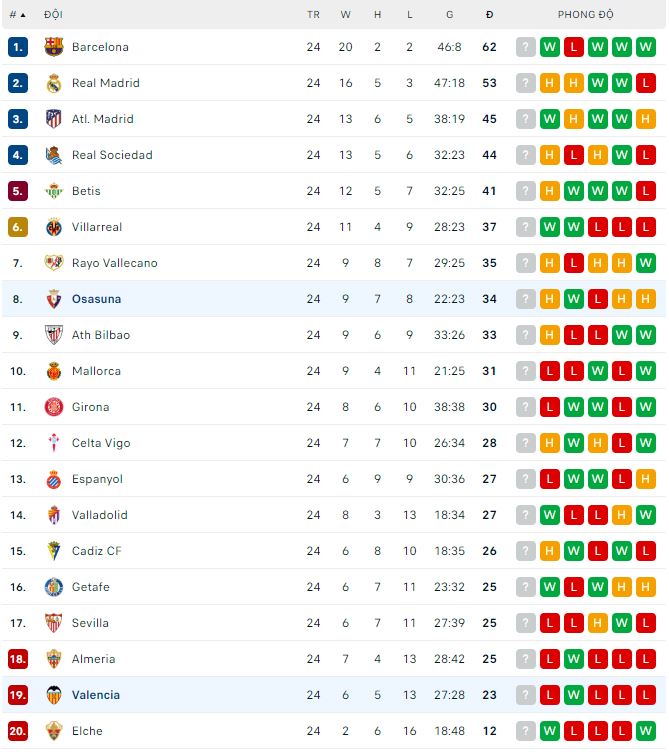This screenshot has width=669, height=752.
Task: Click Elche's rank 20 position badge
Action: click(x=17, y=731)
